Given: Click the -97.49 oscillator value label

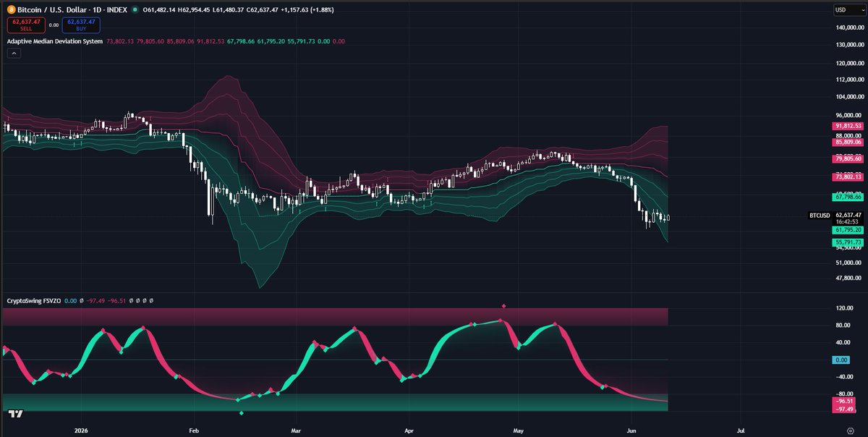Looking at the screenshot, I should click(x=844, y=410).
